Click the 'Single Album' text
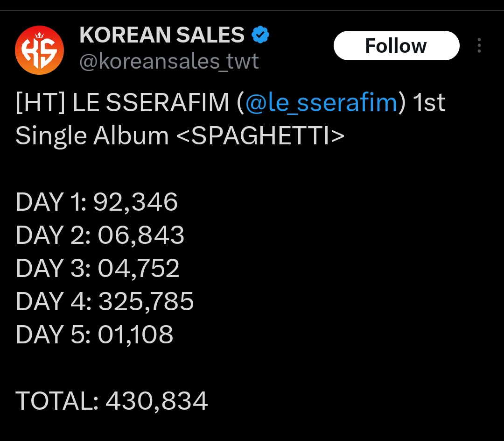 pos(91,136)
